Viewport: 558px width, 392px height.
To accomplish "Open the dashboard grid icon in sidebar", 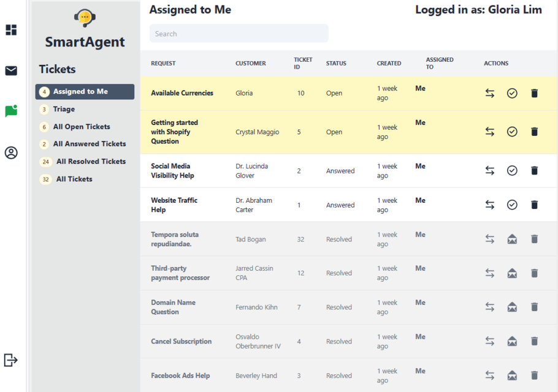I will click(10, 29).
